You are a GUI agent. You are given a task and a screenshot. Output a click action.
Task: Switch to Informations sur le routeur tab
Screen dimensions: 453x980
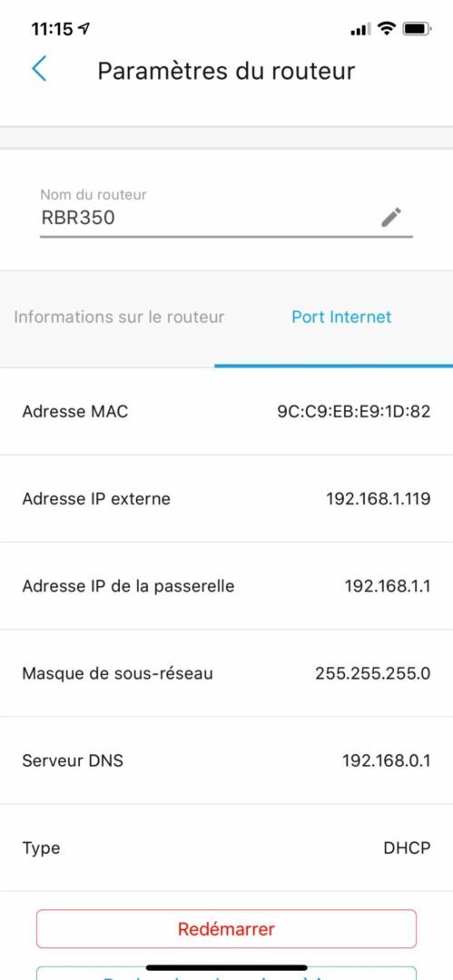(x=119, y=317)
